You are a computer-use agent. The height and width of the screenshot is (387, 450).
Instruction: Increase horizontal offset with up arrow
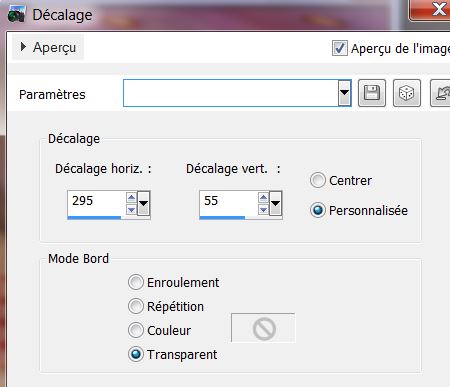pyautogui.click(x=131, y=198)
